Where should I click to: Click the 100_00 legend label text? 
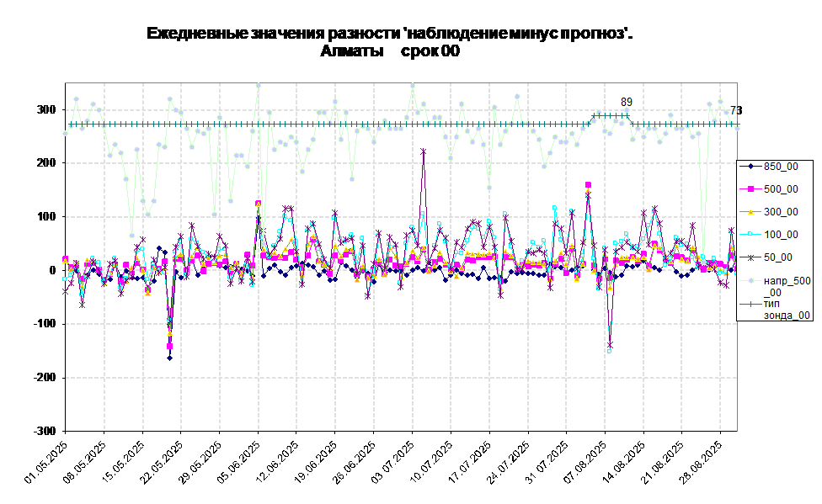(x=781, y=235)
